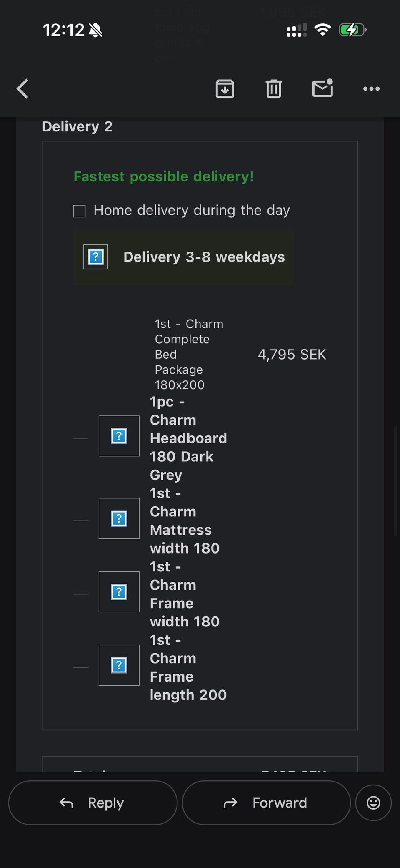This screenshot has width=400, height=868.
Task: Add an emoji reaction
Action: [373, 803]
